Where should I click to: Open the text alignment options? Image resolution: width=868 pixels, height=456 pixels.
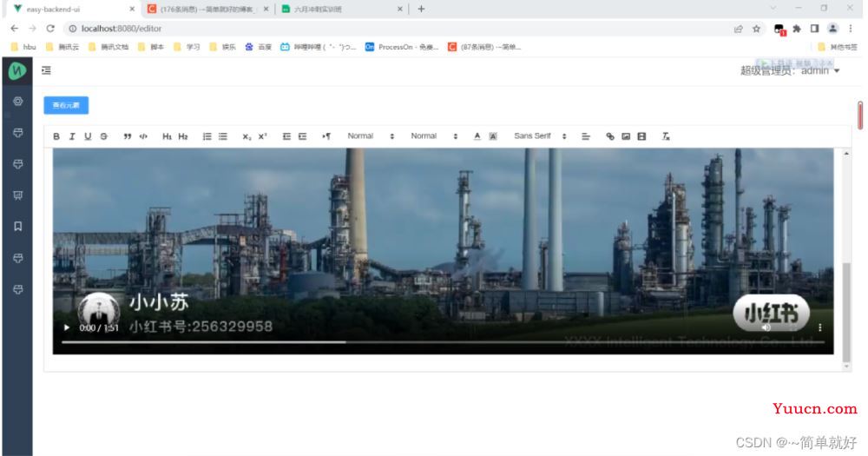[x=586, y=136]
